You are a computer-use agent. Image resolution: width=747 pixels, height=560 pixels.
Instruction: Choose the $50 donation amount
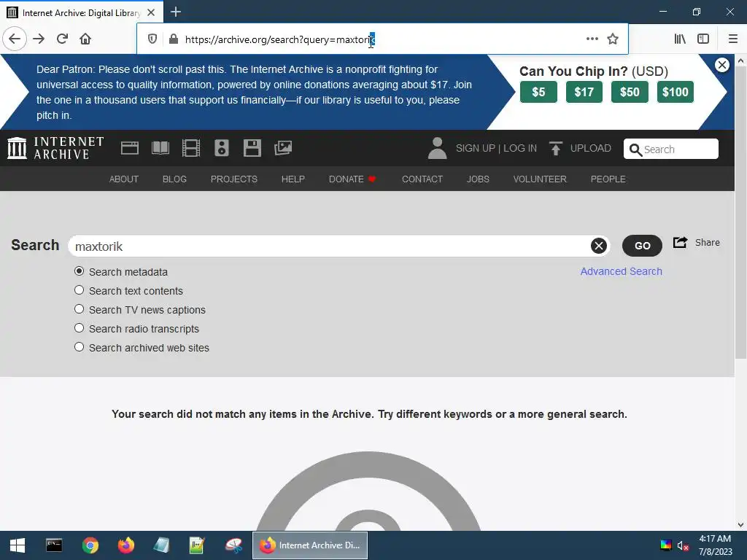tap(630, 92)
